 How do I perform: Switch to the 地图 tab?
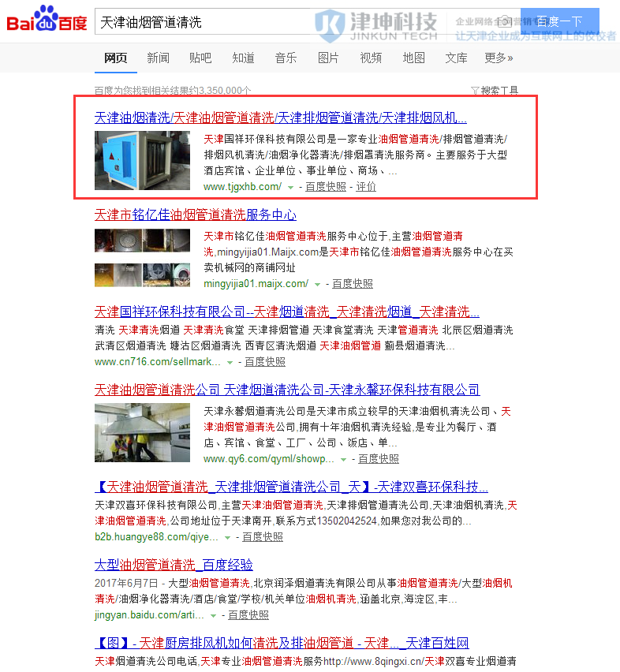(413, 58)
